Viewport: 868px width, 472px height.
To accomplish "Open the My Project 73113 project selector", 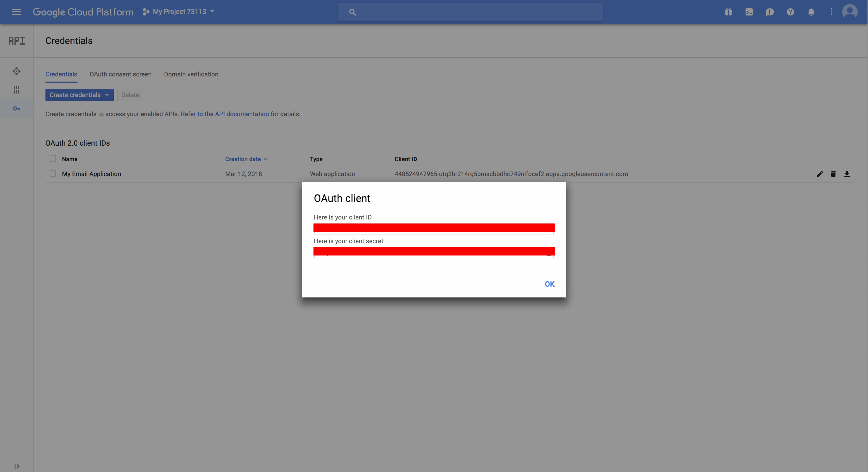I will tap(179, 11).
